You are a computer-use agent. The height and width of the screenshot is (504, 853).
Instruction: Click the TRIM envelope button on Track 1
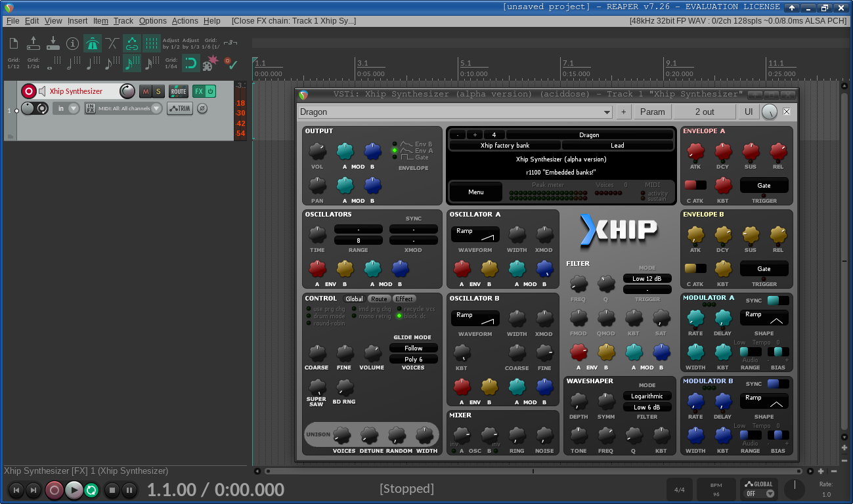pos(179,108)
